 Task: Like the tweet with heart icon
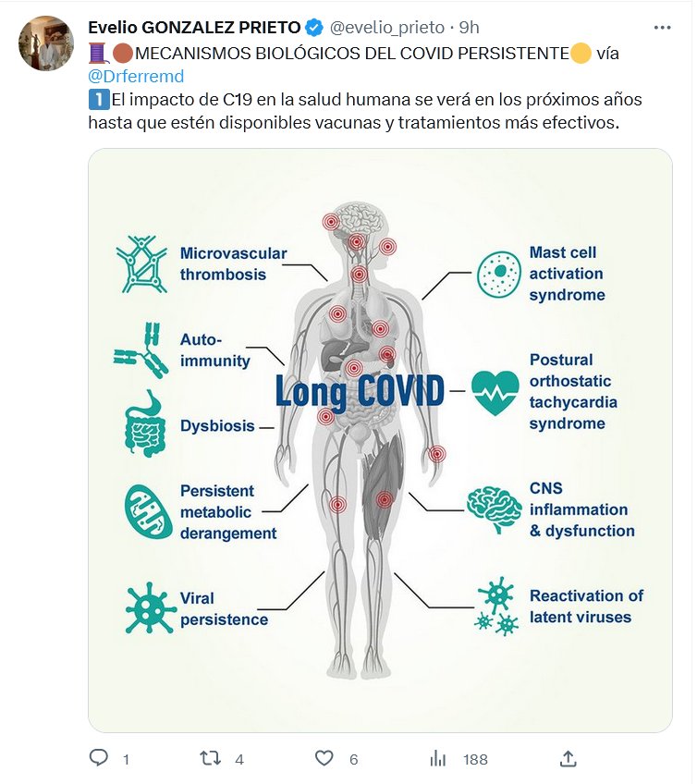point(324,759)
